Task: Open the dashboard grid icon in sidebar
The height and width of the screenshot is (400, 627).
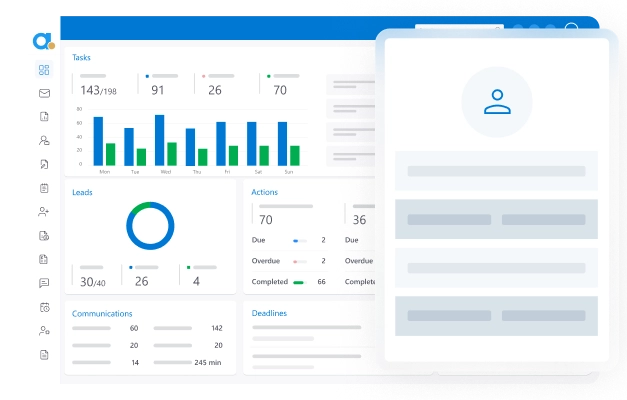Action: (44, 70)
